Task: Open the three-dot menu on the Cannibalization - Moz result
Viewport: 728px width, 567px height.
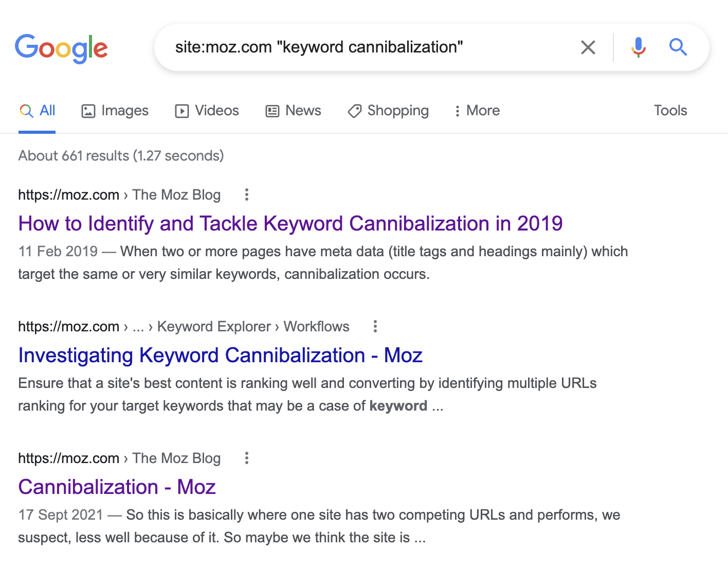Action: [246, 458]
